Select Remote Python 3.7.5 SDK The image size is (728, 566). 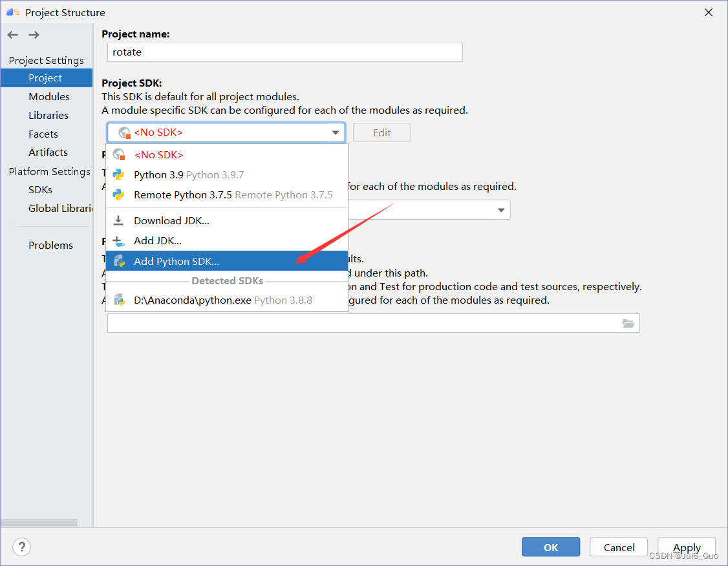[x=226, y=195]
